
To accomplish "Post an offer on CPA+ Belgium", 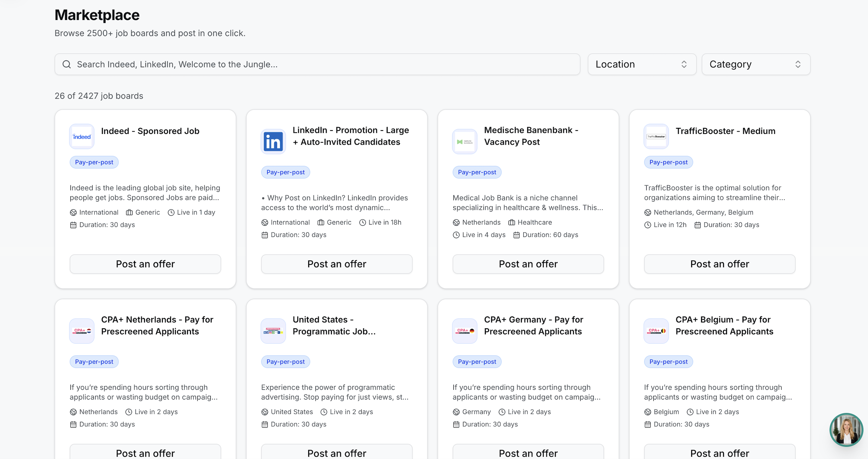I will pyautogui.click(x=719, y=452).
